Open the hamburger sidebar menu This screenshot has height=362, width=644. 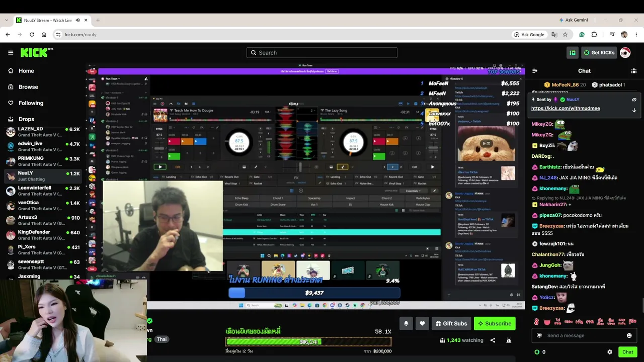[11, 53]
